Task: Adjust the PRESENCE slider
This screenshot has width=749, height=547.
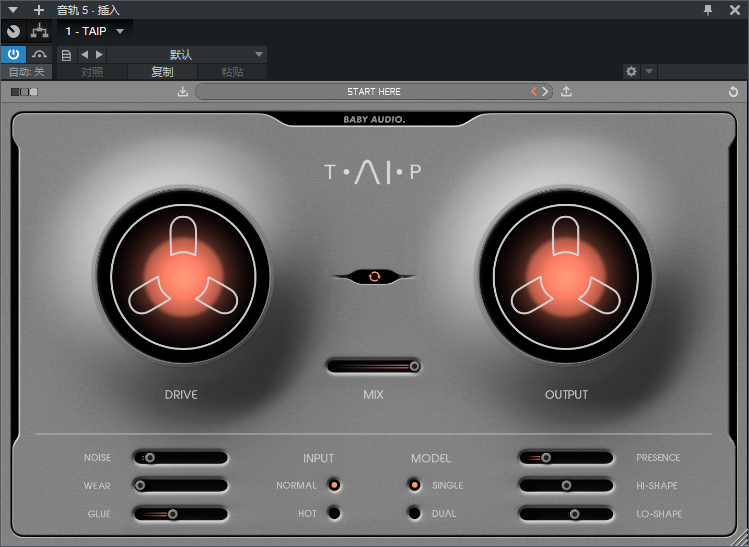Action: [566, 458]
